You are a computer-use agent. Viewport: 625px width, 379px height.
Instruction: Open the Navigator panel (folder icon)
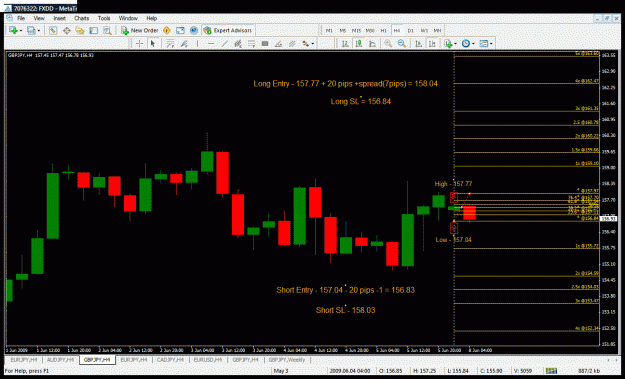(x=80, y=30)
